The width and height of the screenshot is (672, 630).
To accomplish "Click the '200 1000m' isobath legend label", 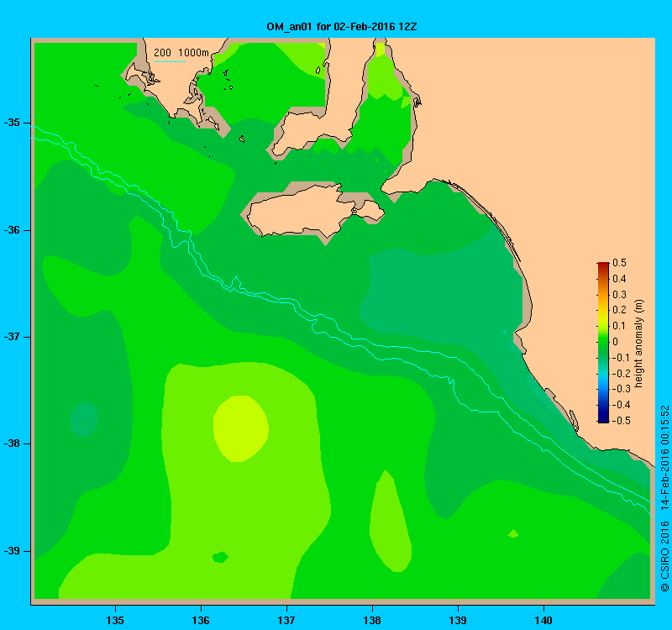I will click(181, 53).
